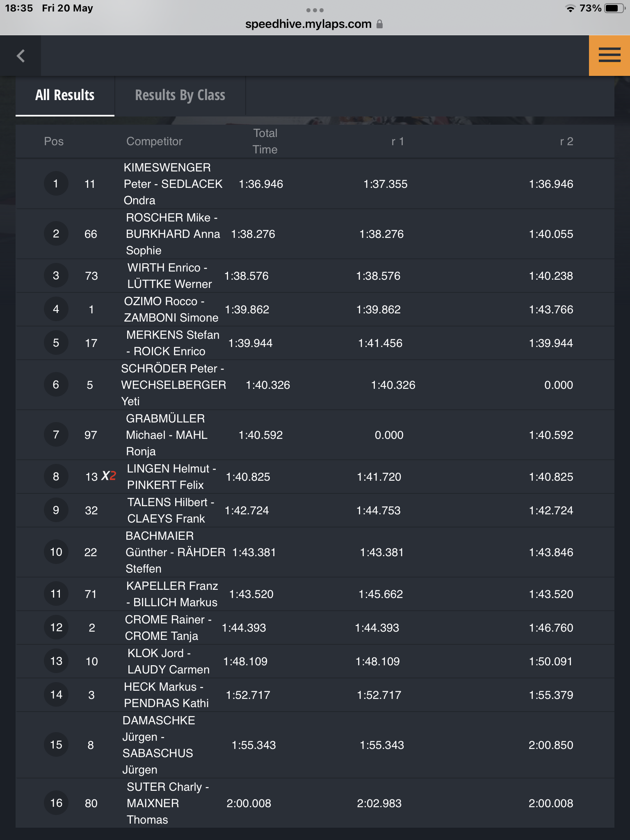Select the SUTER Charly result row
The height and width of the screenshot is (840, 630).
(x=315, y=803)
